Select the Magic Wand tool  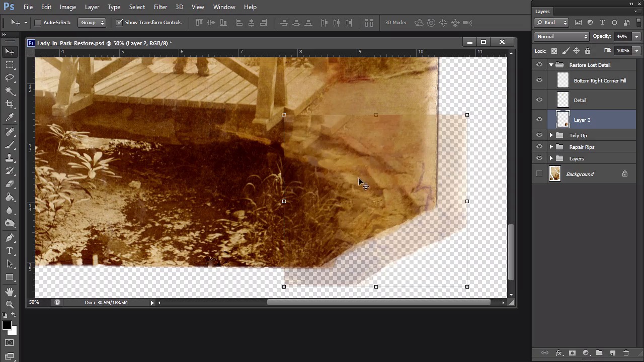10,91
